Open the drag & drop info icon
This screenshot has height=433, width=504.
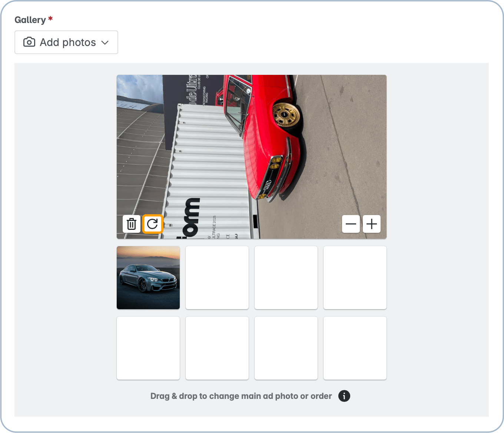click(344, 396)
